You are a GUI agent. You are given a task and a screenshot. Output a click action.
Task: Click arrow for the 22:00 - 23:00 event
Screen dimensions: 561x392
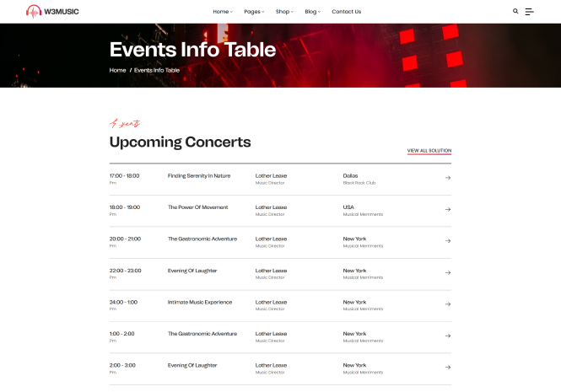point(448,273)
